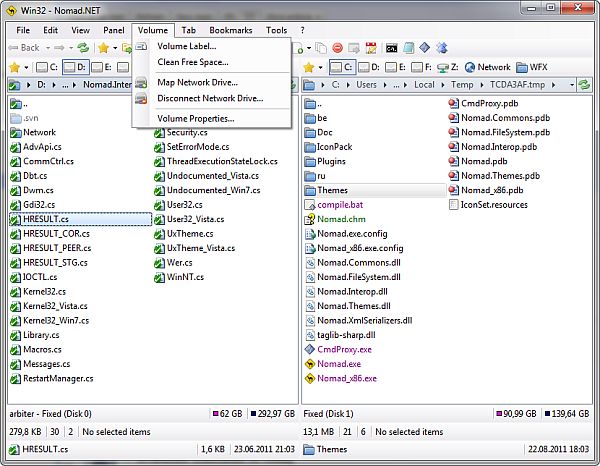Open the Back history dropdown arrow
Image resolution: width=600 pixels, height=466 pixels.
point(48,48)
